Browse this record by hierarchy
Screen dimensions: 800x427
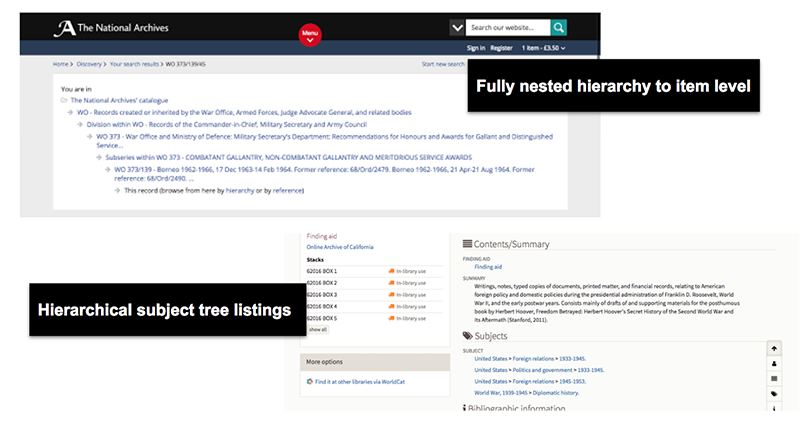click(239, 190)
